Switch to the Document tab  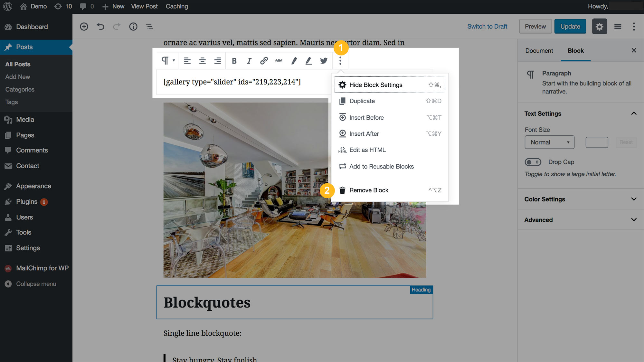click(x=539, y=51)
